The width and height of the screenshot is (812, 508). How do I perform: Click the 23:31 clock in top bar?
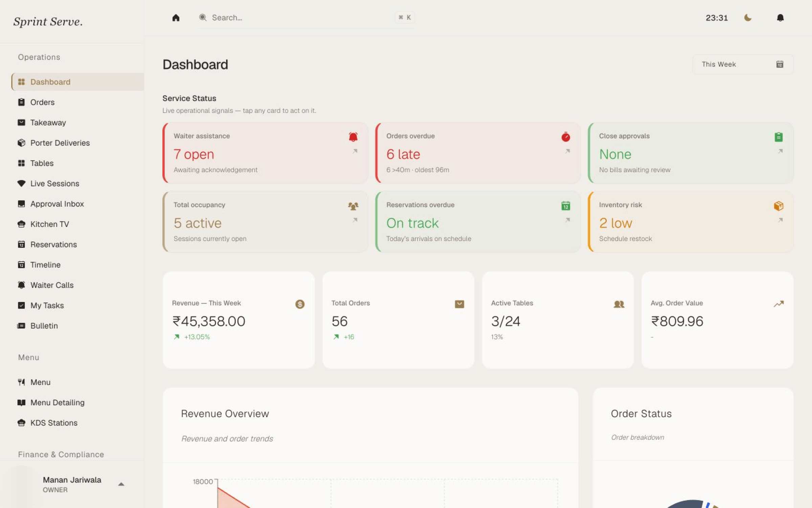point(717,18)
